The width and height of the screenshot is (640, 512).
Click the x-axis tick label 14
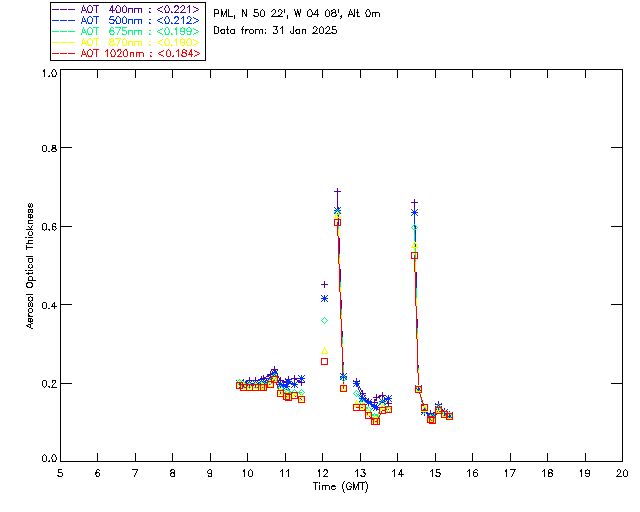(398, 473)
